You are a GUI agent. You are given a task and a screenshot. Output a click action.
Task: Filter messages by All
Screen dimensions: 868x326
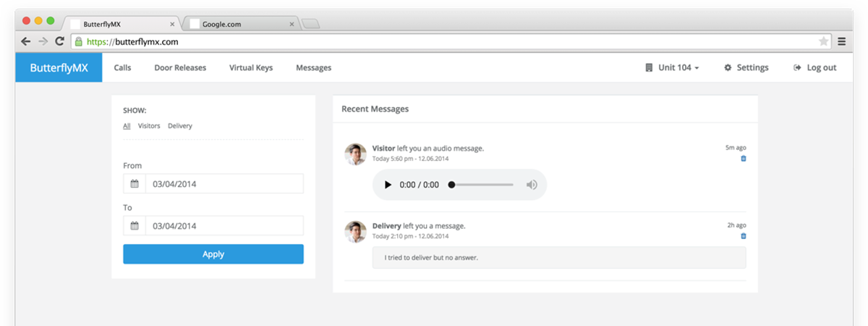(x=127, y=126)
